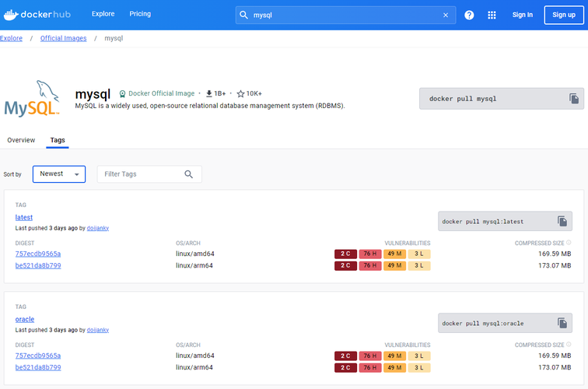Click 76 H high badge for latest amd64
This screenshot has width=588, height=389.
(x=370, y=254)
